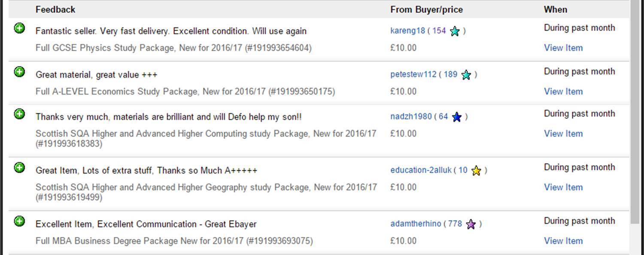Open education-2alluk buyer profile
The width and height of the screenshot is (644, 255).
(421, 170)
